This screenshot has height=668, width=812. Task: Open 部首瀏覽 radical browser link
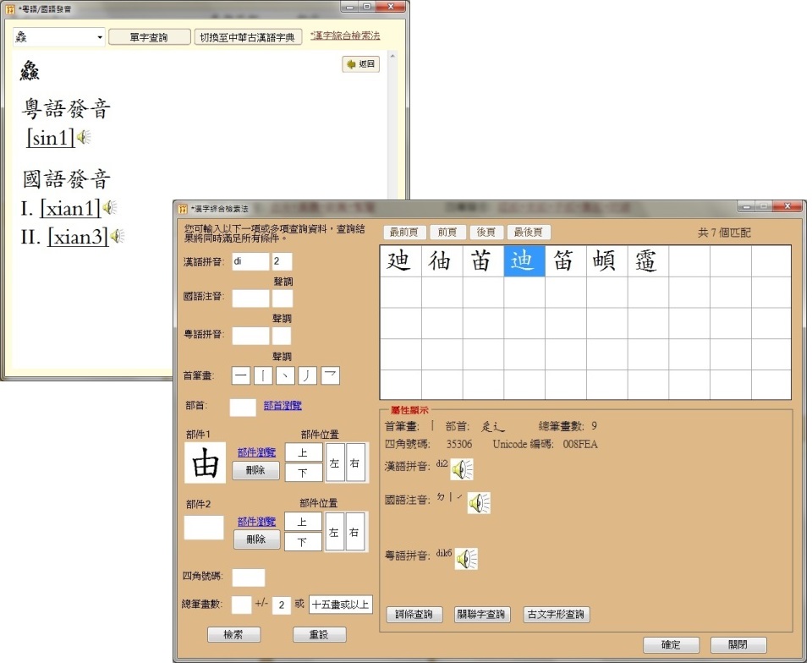tap(283, 406)
